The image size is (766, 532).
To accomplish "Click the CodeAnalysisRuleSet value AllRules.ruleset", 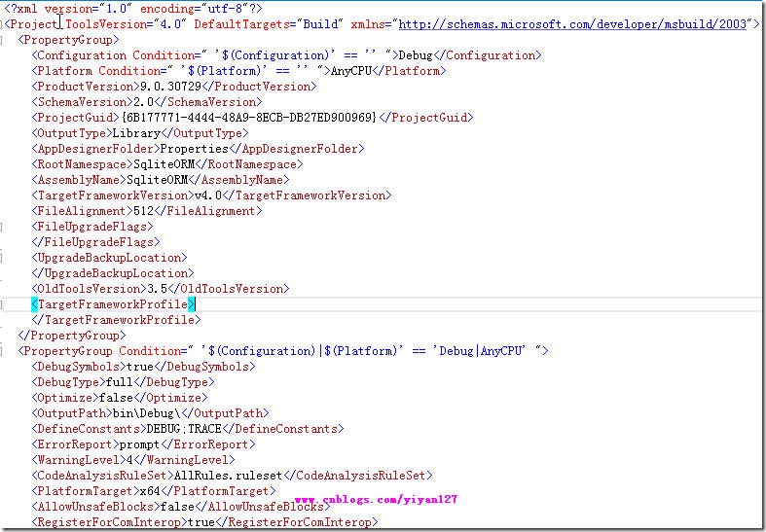I will pos(228,476).
